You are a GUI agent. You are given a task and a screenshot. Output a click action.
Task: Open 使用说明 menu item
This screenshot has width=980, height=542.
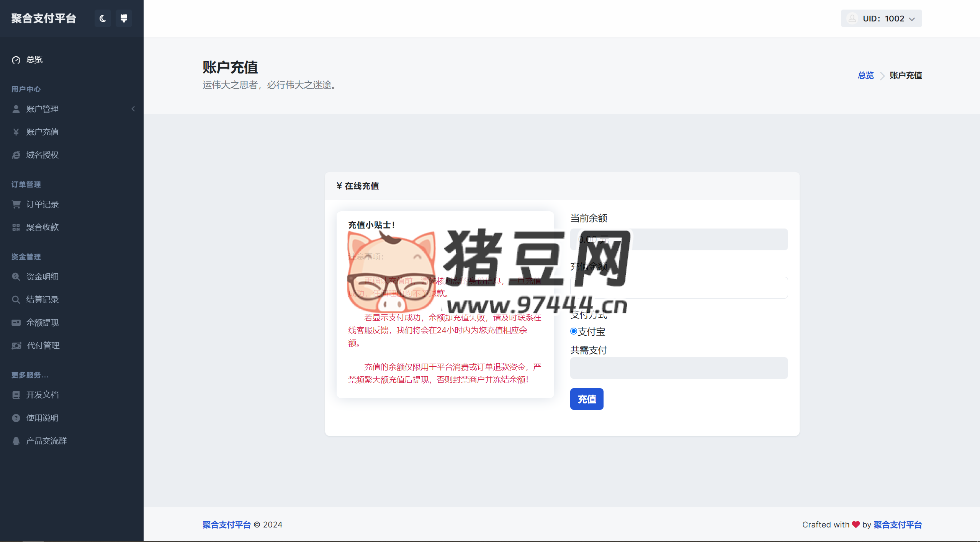pyautogui.click(x=42, y=418)
